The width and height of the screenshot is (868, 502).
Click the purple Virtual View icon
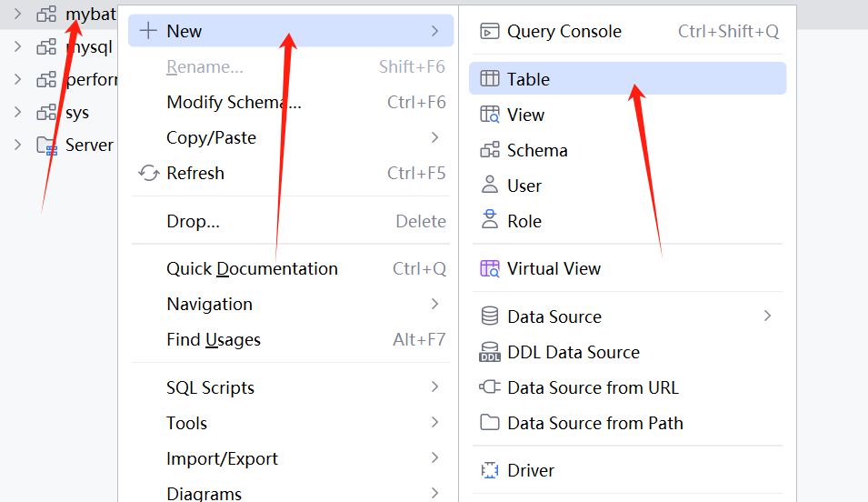pyautogui.click(x=489, y=268)
